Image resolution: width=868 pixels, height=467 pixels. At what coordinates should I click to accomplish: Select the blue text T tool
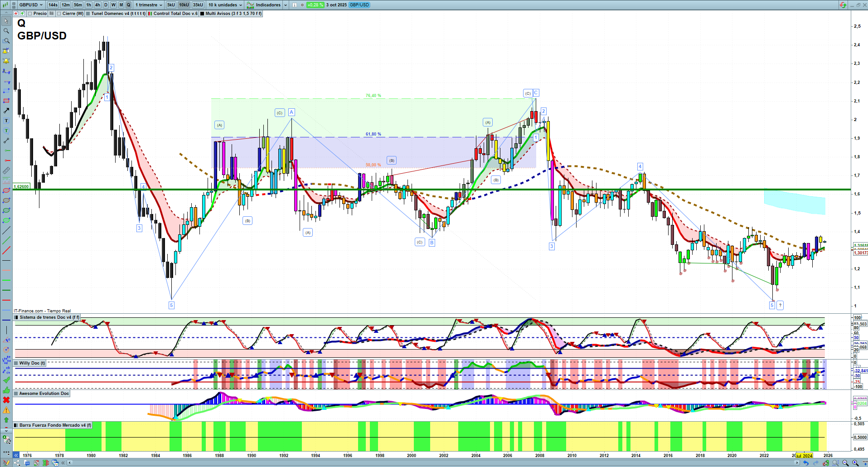(6, 121)
